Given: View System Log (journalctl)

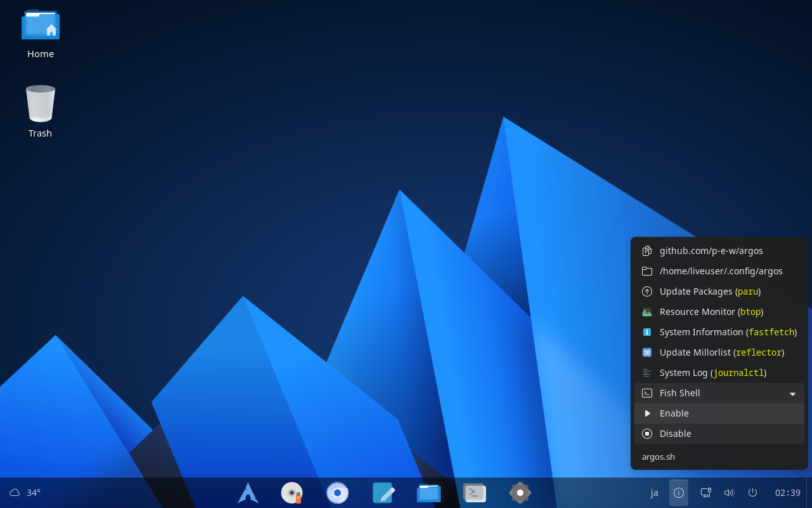Looking at the screenshot, I should pyautogui.click(x=719, y=373).
